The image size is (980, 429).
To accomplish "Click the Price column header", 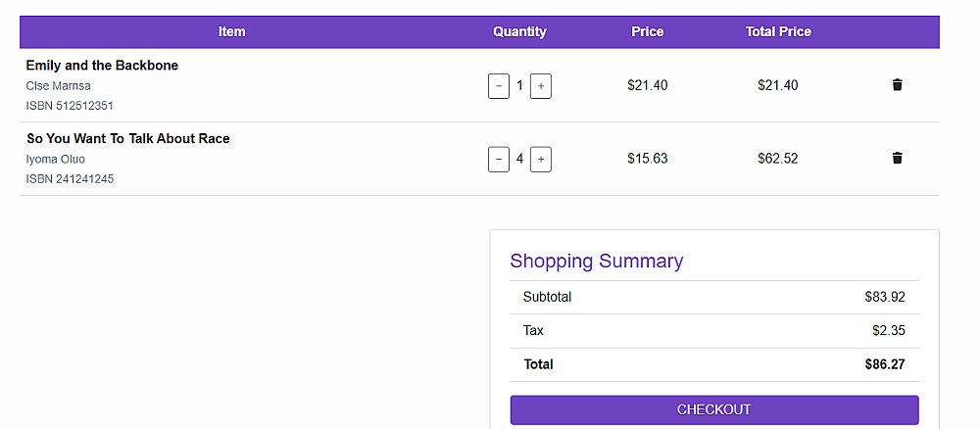I will [648, 31].
